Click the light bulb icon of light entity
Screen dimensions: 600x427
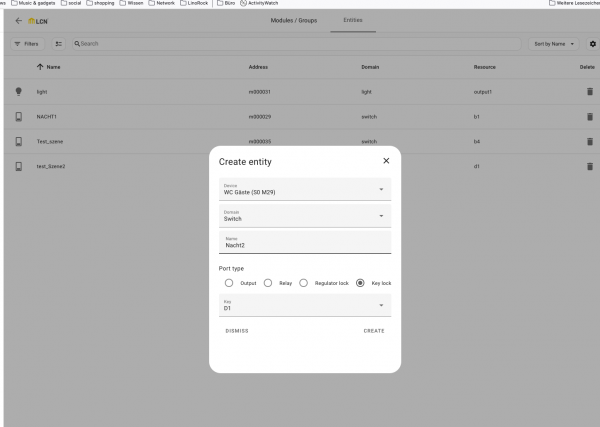[x=18, y=92]
